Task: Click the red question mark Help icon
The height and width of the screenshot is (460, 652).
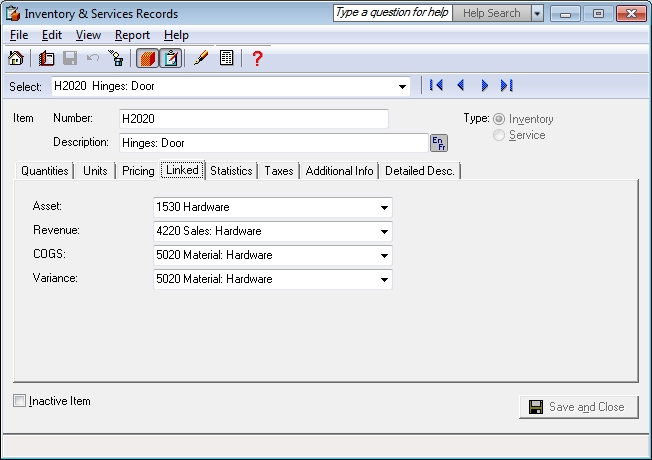Action: pyautogui.click(x=257, y=59)
